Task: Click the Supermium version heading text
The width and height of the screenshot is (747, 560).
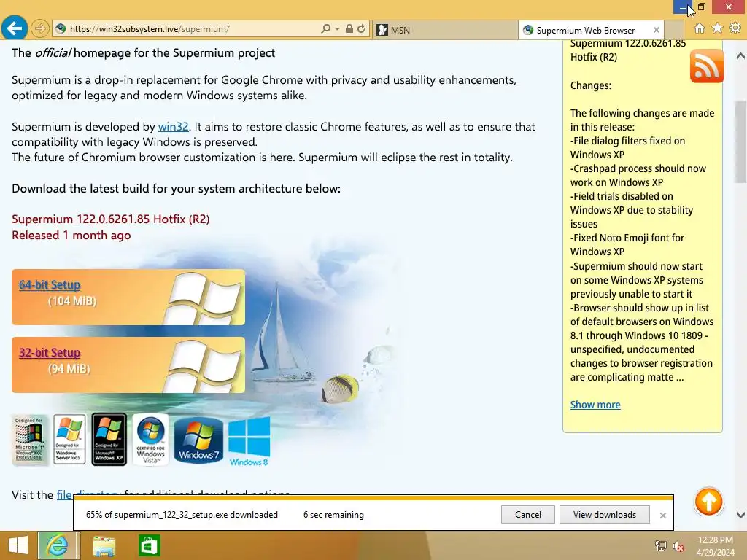Action: 111,219
